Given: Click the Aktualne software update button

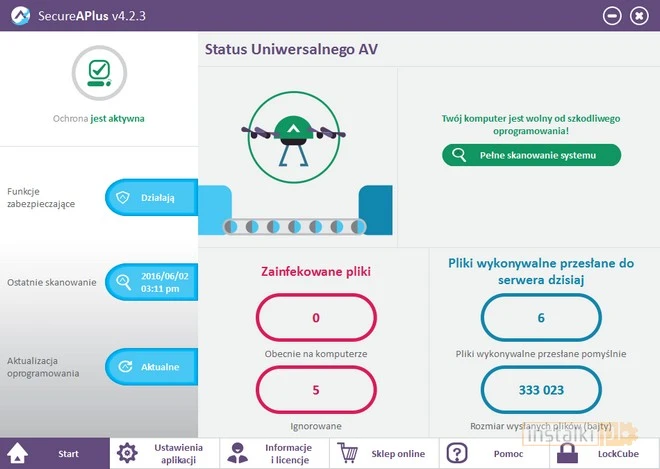Looking at the screenshot, I should 151,367.
